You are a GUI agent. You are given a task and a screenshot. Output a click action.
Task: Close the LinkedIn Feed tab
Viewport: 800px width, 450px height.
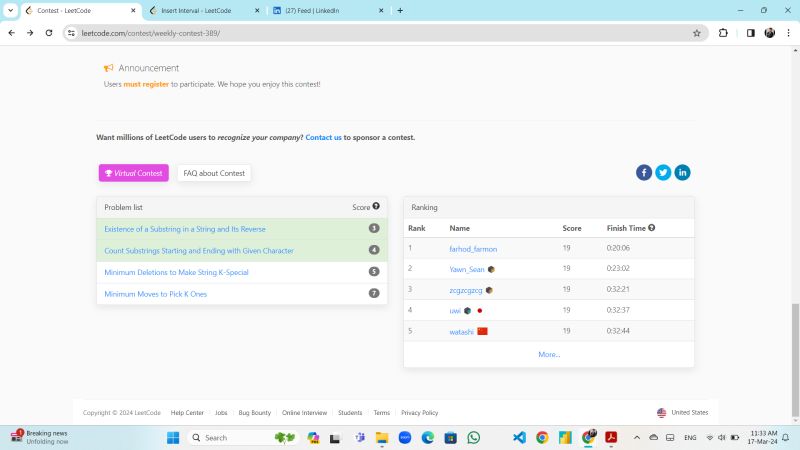point(381,10)
